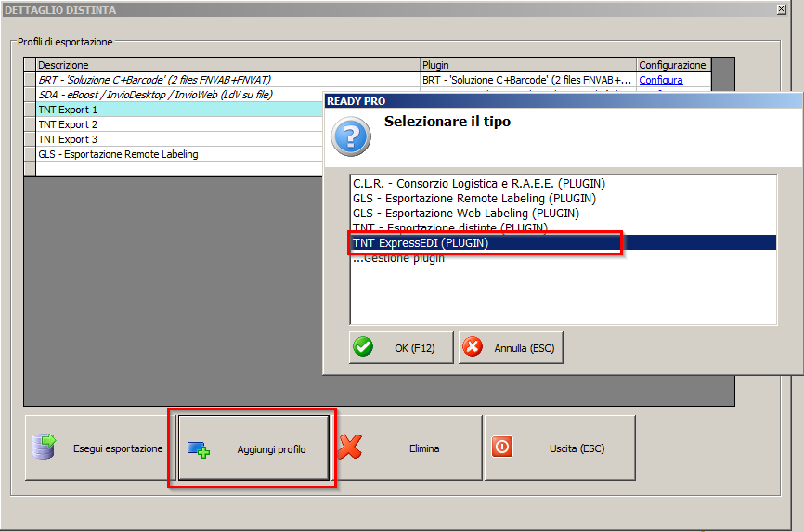Click the row selector beside TNT Export 1
The width and height of the screenshot is (804, 532).
point(30,110)
